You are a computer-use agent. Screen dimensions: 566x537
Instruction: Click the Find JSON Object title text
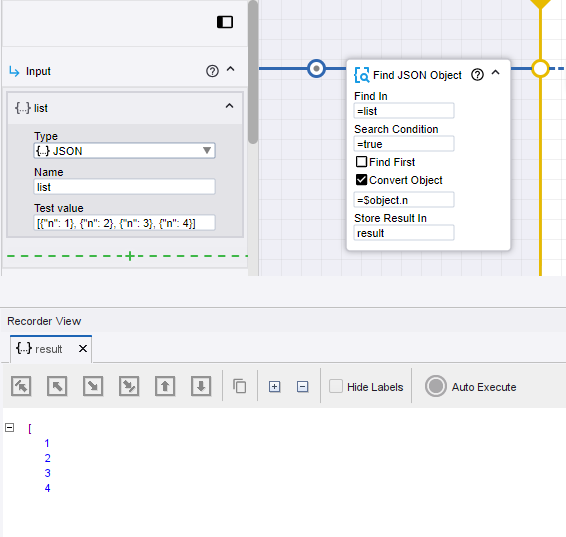417,75
